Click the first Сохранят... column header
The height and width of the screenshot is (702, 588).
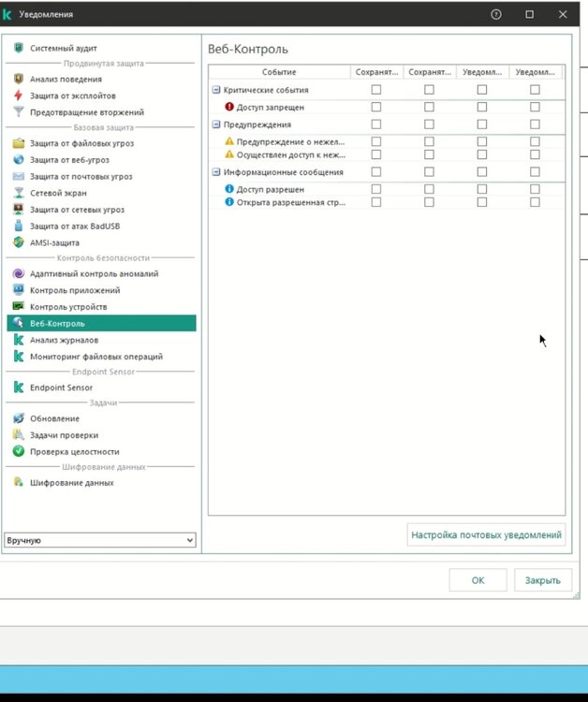point(376,72)
